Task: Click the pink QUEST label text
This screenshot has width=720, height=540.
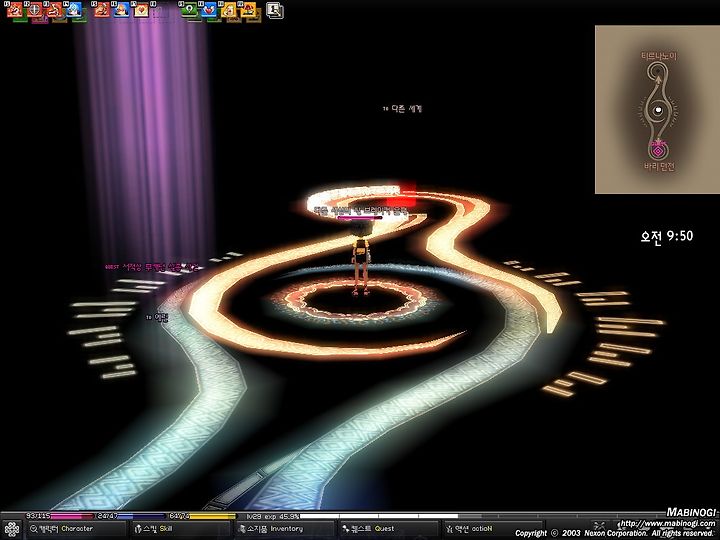Action: tap(152, 267)
